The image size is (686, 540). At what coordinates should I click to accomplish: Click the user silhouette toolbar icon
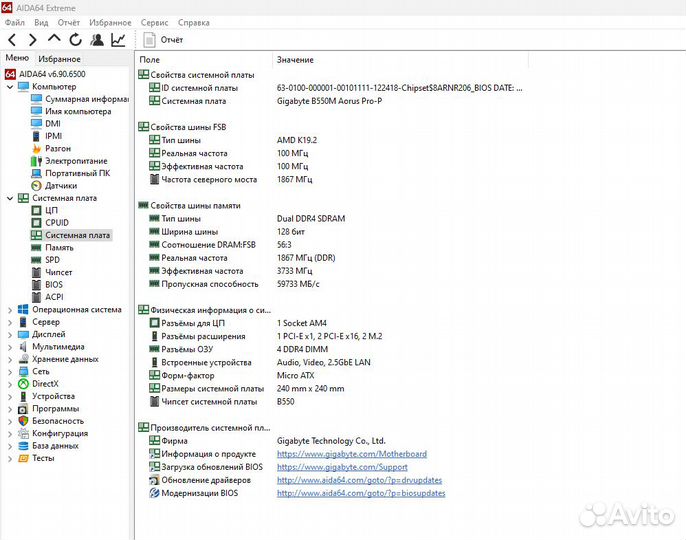coord(97,40)
